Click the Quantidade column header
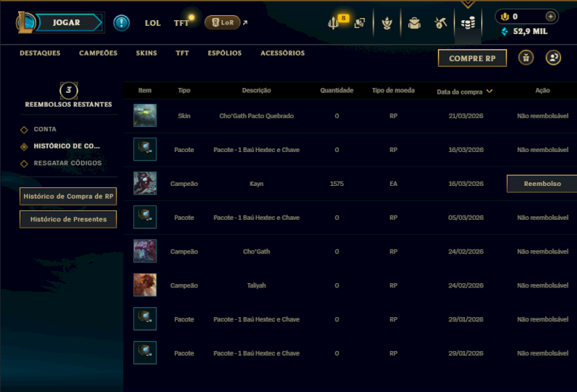577x392 pixels. pos(337,91)
